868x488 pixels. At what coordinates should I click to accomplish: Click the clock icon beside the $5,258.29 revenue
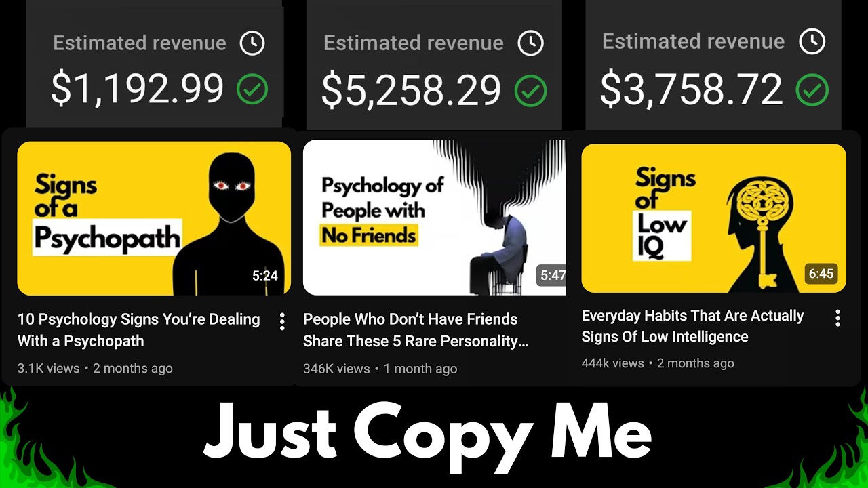tap(530, 43)
